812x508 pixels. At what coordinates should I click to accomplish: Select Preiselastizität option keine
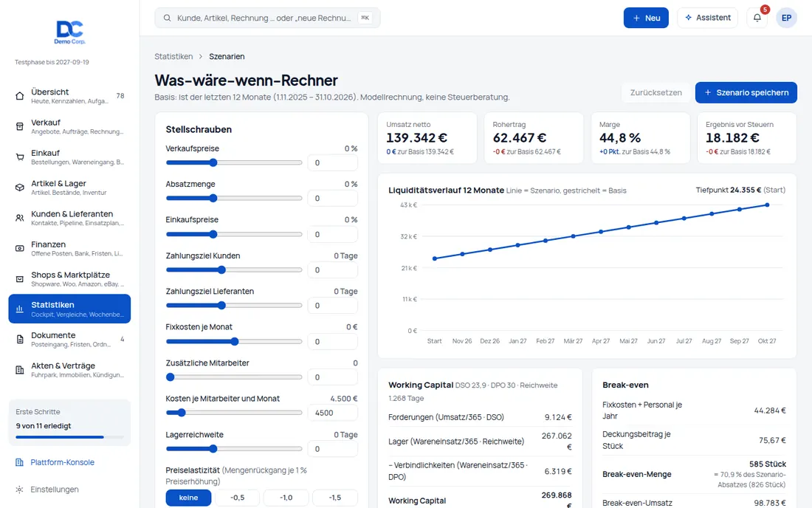tap(188, 498)
